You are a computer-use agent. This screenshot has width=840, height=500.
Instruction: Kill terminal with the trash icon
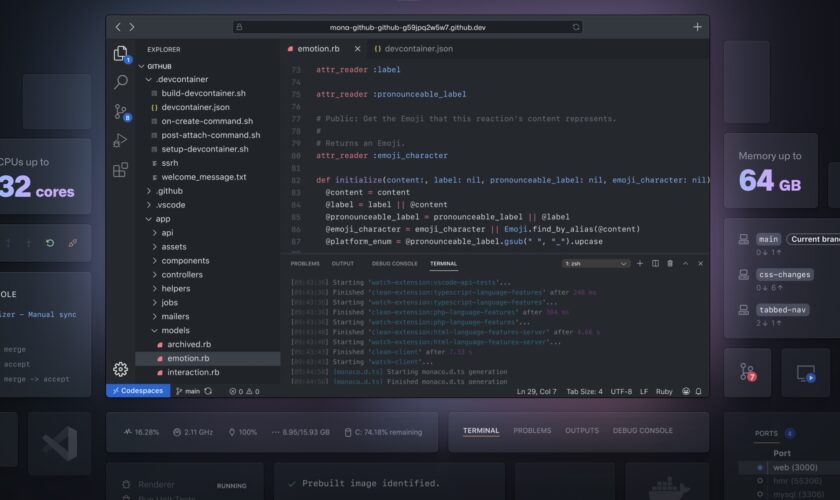670,264
